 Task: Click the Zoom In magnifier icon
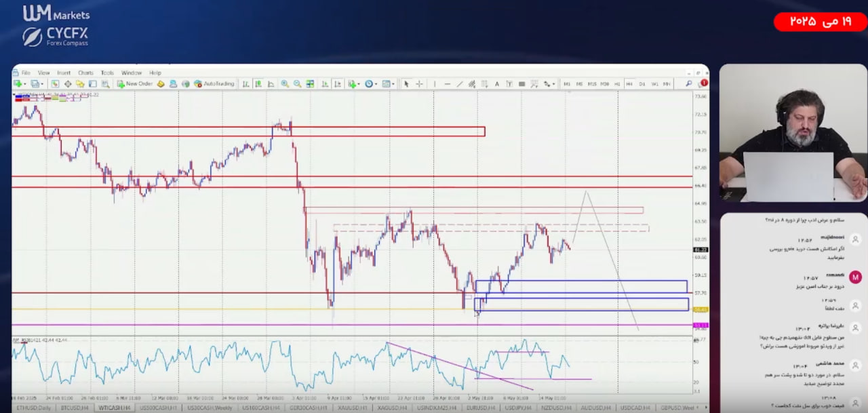pyautogui.click(x=285, y=84)
